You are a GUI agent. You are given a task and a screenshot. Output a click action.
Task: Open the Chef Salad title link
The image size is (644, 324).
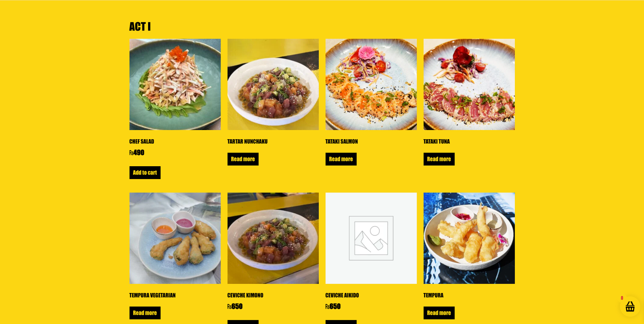[142, 142]
